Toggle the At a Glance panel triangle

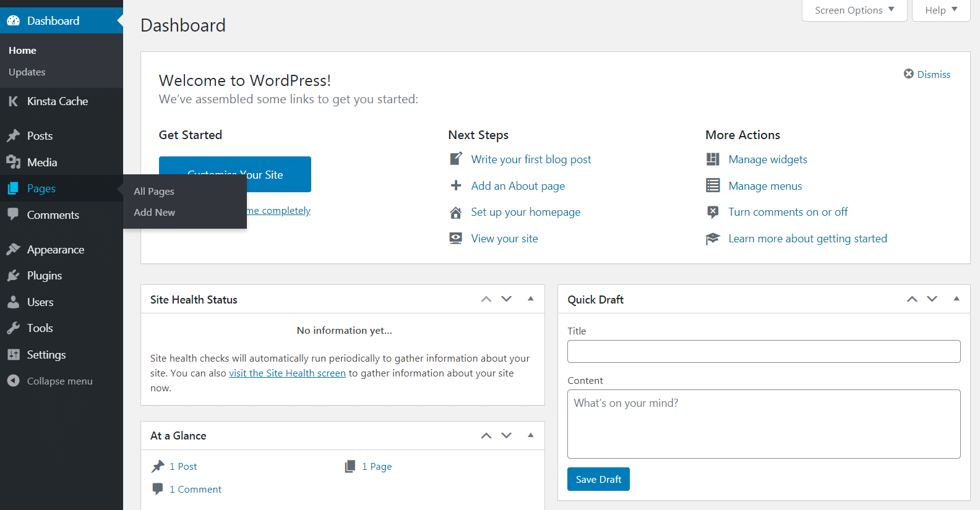pos(530,436)
